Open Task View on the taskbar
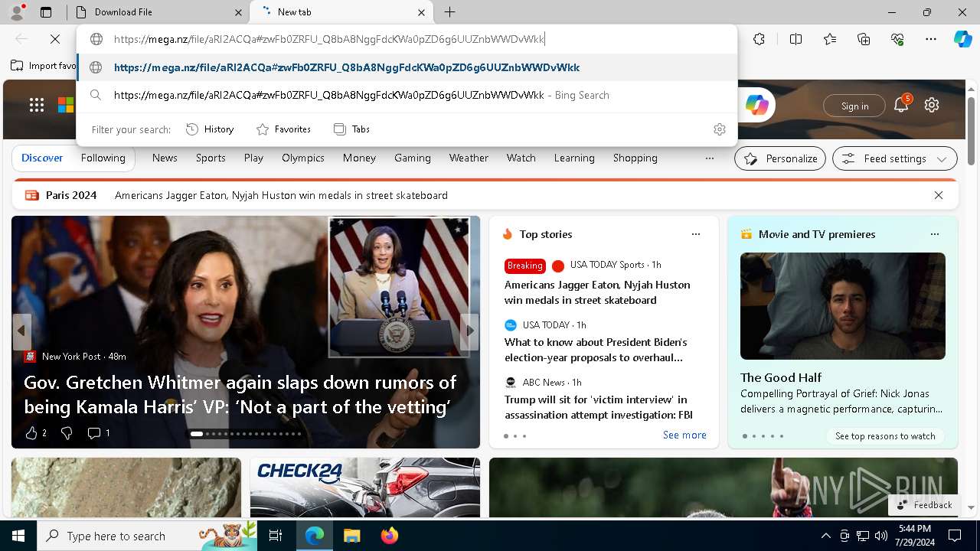 tap(276, 536)
